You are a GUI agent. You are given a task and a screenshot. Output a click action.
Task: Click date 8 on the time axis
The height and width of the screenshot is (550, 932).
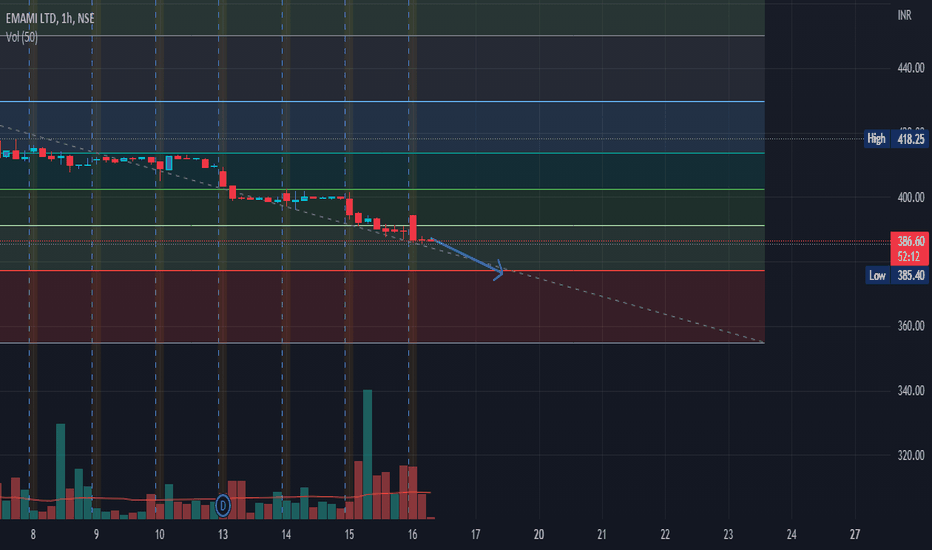click(x=33, y=535)
